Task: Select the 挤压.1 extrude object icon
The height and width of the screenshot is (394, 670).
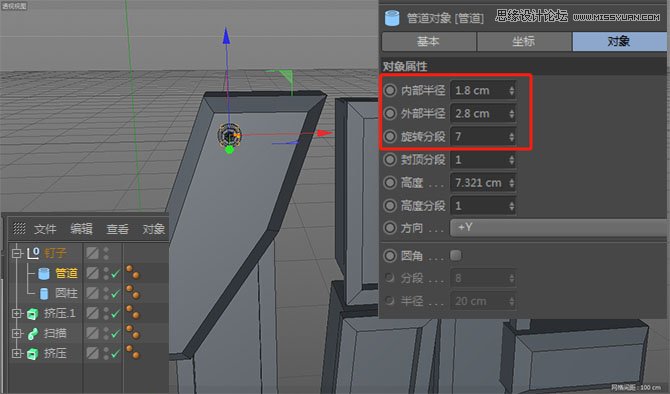Action: pos(32,314)
